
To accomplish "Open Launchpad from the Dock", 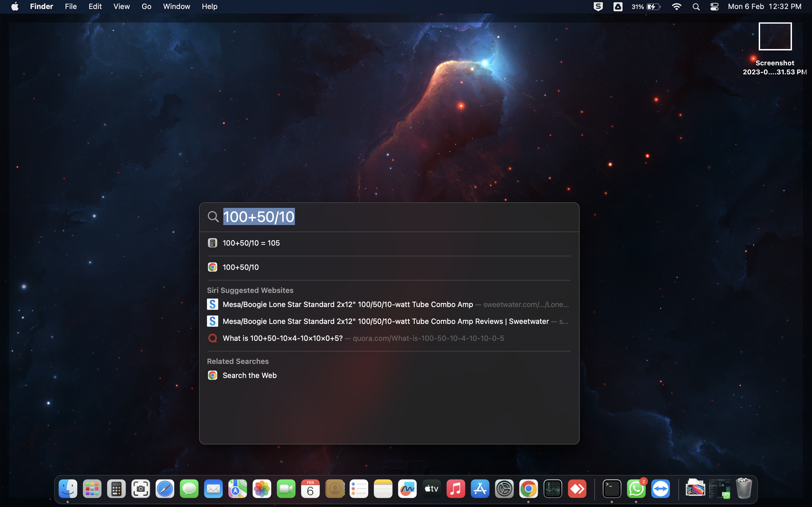I will [x=92, y=489].
